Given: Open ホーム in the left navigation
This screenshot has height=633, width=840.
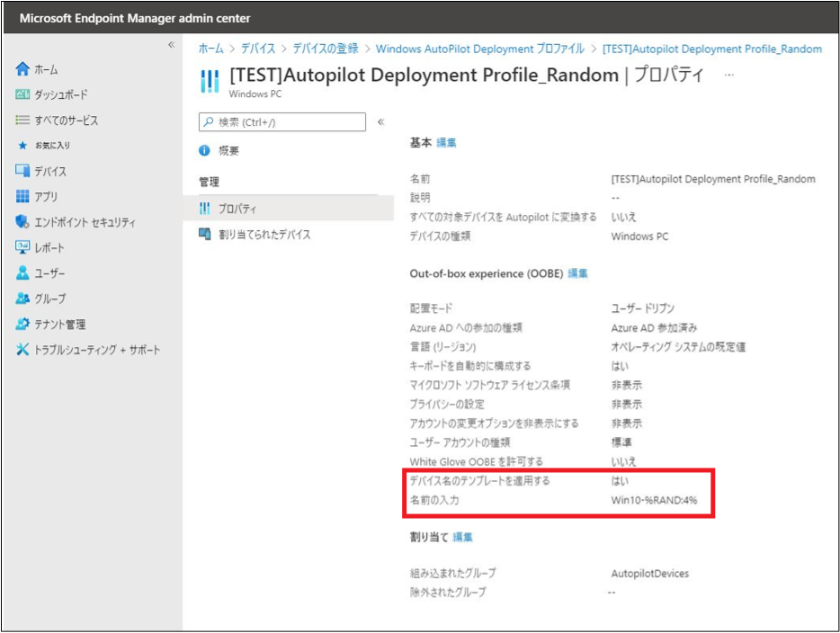Looking at the screenshot, I should coord(46,69).
